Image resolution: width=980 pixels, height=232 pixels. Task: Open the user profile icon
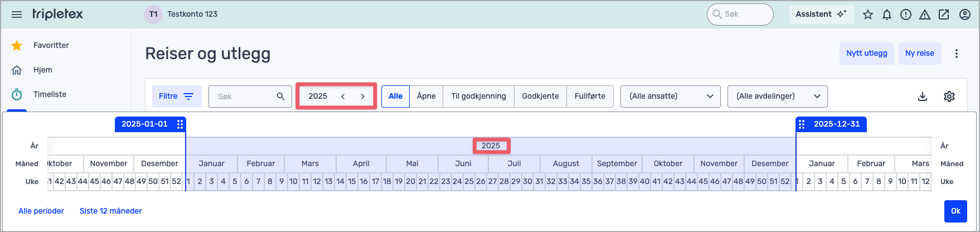(x=965, y=14)
